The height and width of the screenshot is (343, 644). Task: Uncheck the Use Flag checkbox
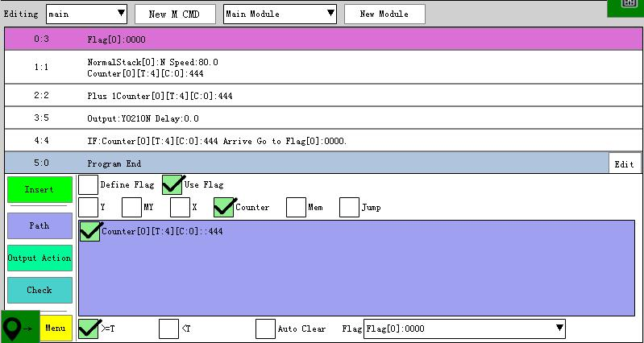(172, 184)
